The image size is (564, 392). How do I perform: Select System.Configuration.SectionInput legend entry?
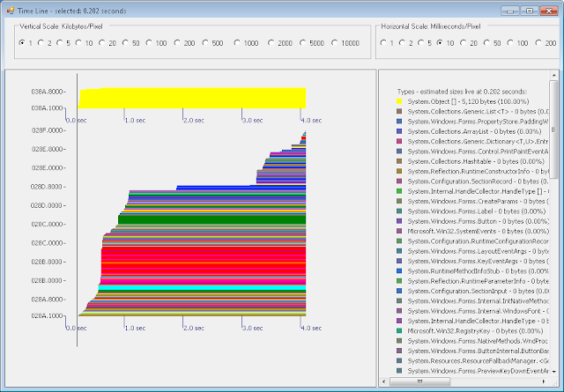(x=478, y=291)
